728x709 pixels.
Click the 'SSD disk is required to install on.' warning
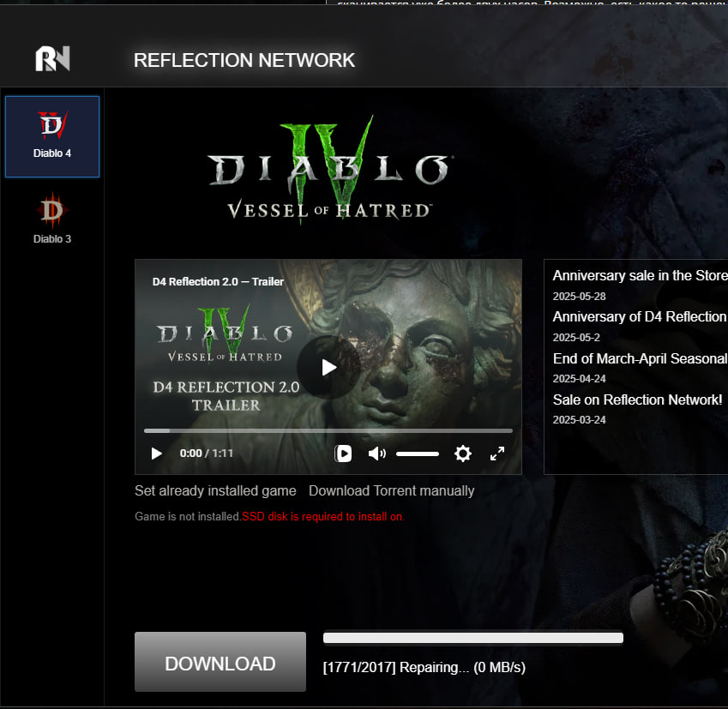point(323,516)
